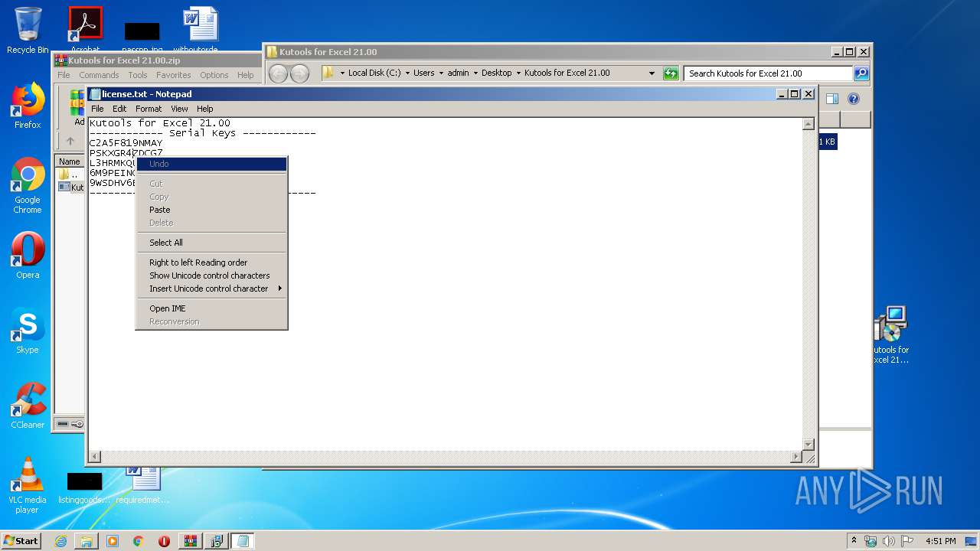Click the Desktop breadcrumb in the address bar
980x551 pixels.
(x=496, y=73)
